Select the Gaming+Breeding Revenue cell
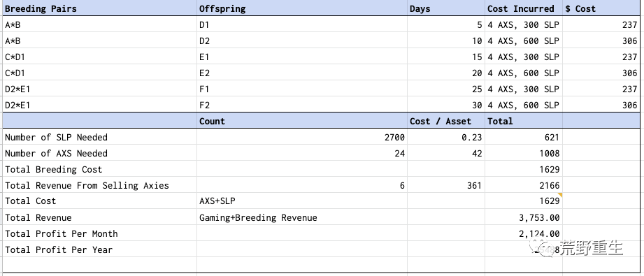The width and height of the screenshot is (644, 276). (x=302, y=217)
